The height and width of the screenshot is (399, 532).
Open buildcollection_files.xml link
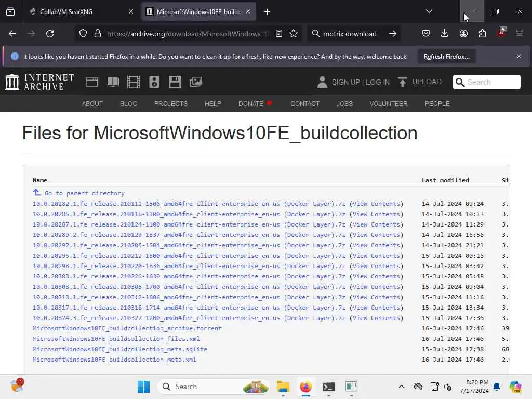tap(116, 339)
